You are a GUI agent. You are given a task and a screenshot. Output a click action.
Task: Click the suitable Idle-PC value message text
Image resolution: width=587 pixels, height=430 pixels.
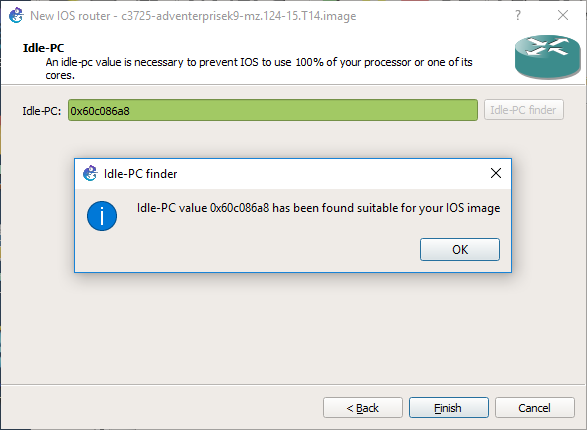pyautogui.click(x=318, y=208)
